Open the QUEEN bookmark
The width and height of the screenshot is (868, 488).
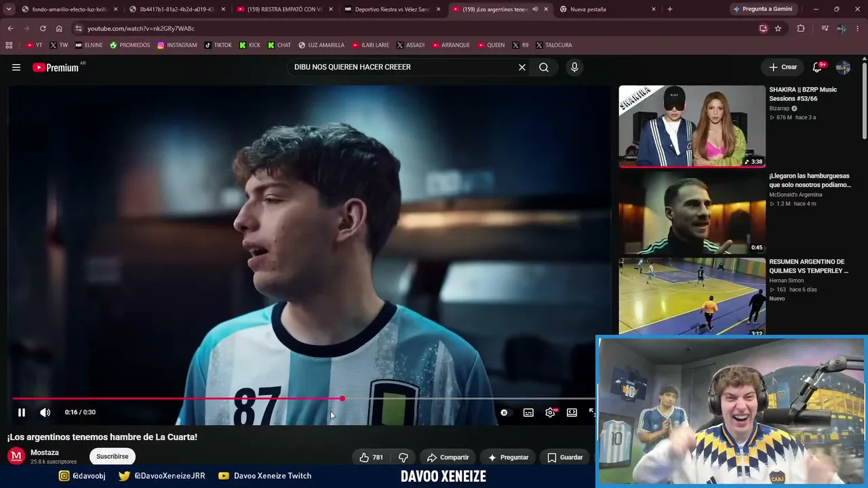coord(491,45)
